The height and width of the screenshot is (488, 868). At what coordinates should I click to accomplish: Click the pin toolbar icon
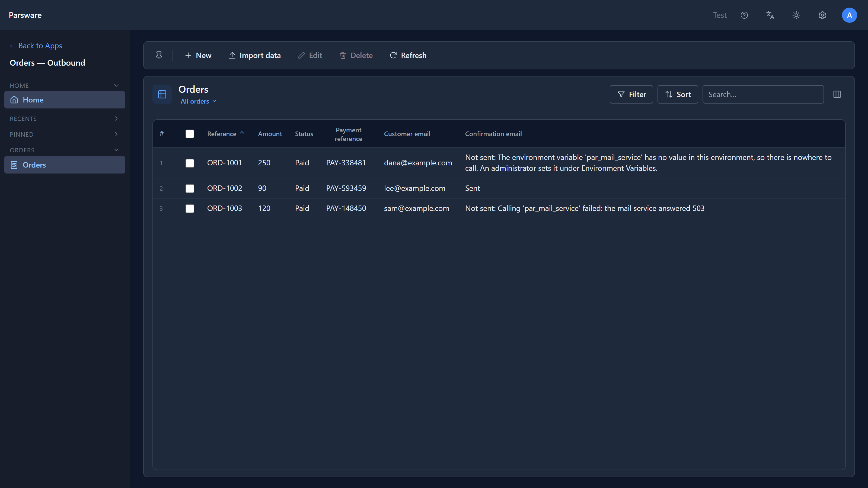tap(159, 55)
